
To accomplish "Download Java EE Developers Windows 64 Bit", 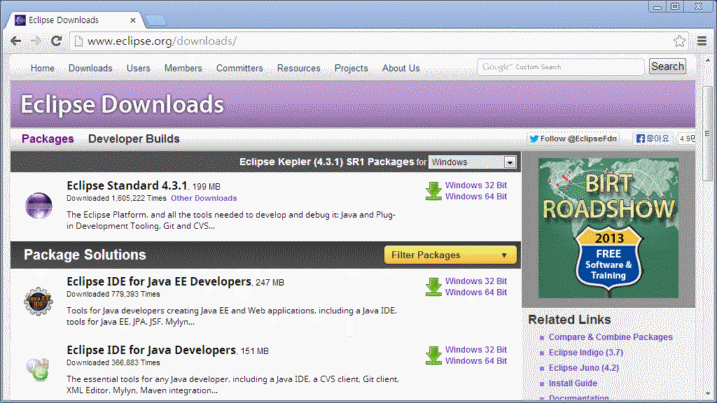I will click(x=476, y=292).
